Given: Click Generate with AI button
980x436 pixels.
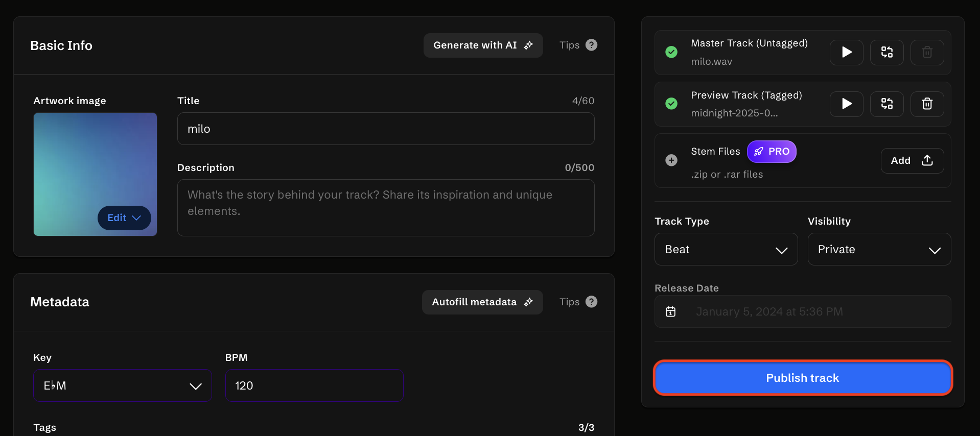Looking at the screenshot, I should point(483,45).
